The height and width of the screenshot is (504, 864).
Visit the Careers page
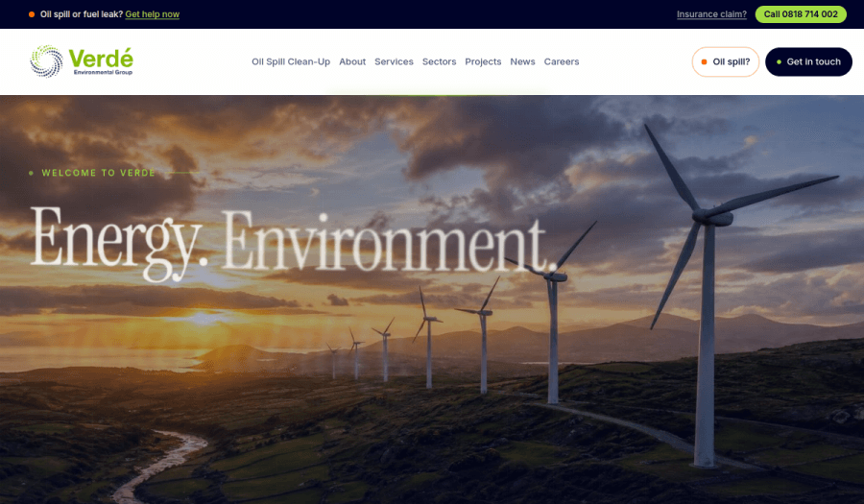click(x=562, y=61)
